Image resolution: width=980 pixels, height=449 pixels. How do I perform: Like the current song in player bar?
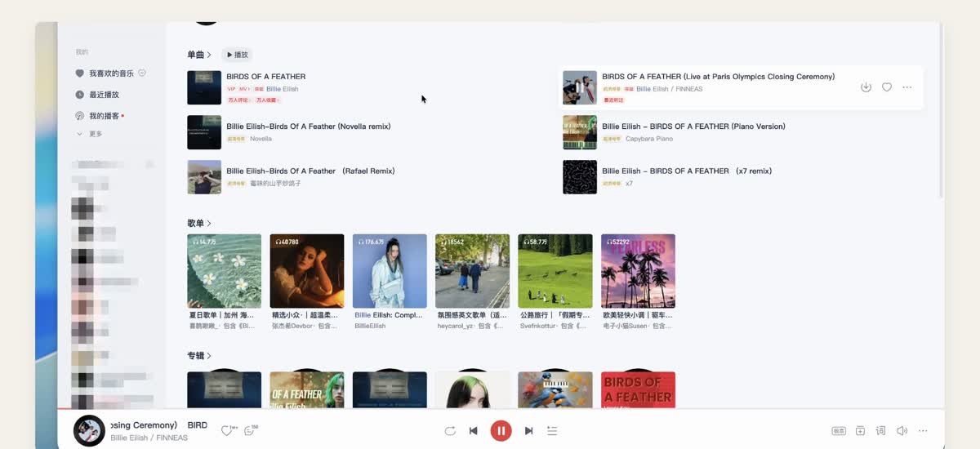[227, 431]
